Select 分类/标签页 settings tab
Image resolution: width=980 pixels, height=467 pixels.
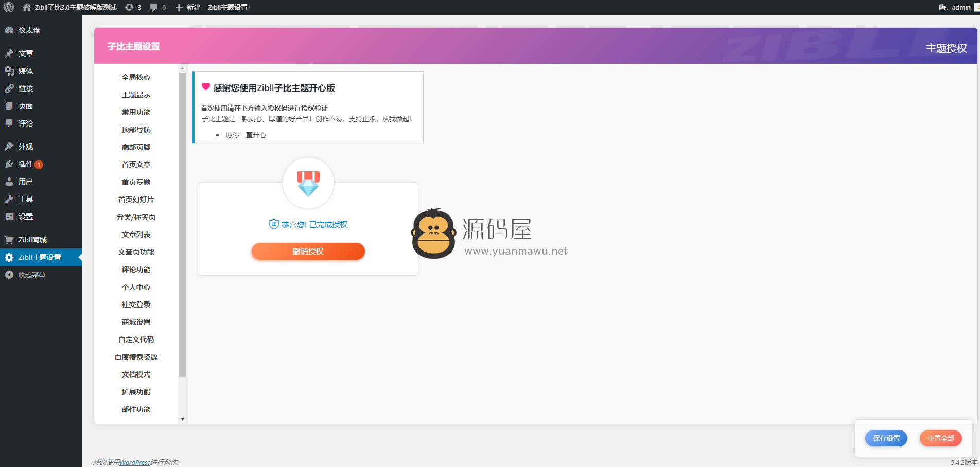[136, 217]
